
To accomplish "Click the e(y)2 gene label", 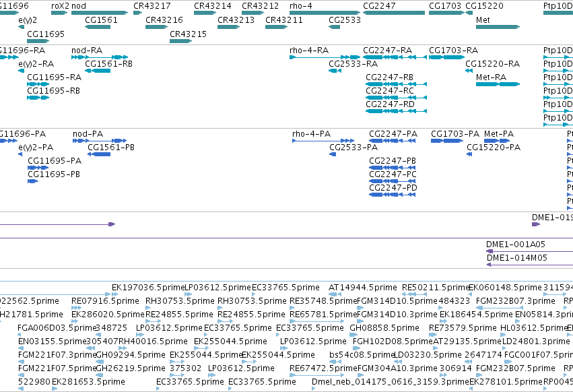I will (x=28, y=20).
